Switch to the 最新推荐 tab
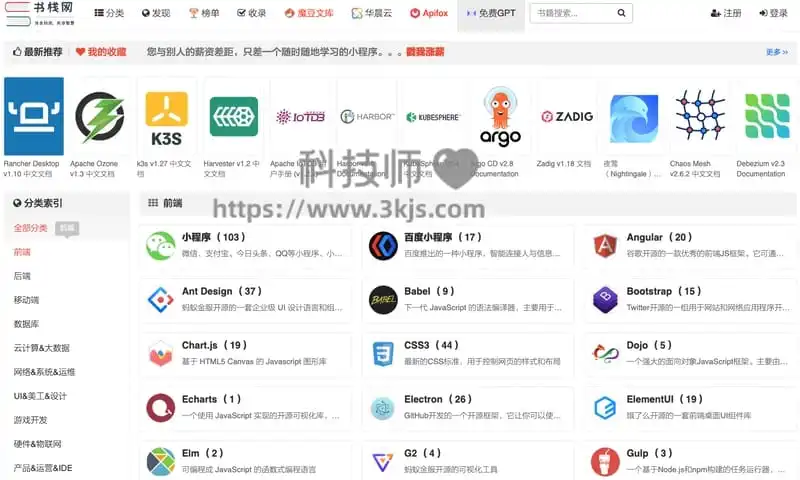 point(38,52)
